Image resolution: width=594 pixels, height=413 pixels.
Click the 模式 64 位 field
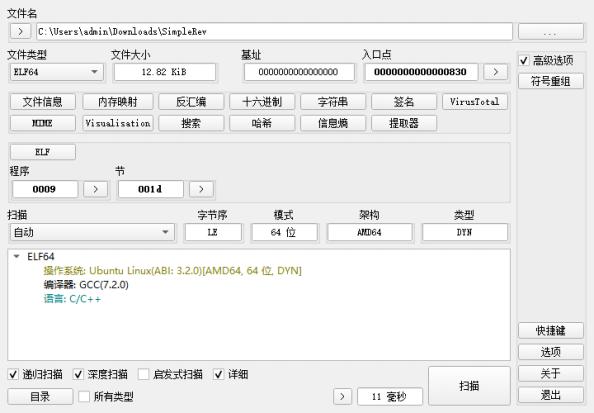(x=284, y=232)
